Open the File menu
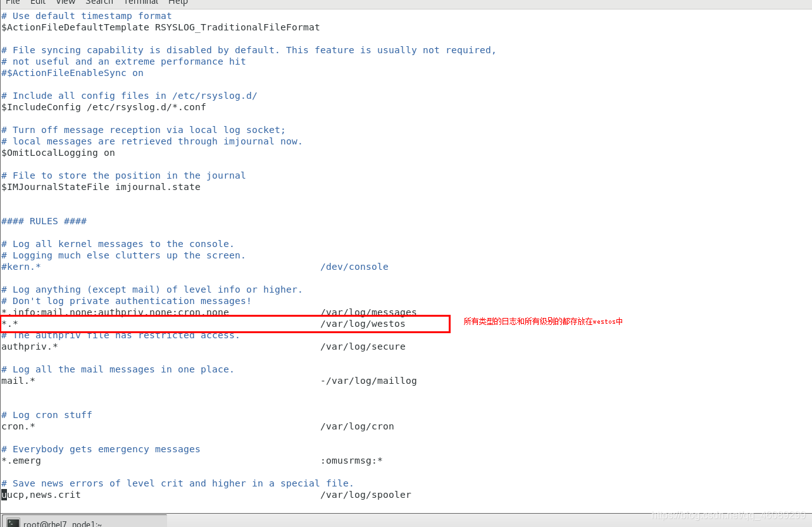The image size is (812, 527). coord(13,3)
